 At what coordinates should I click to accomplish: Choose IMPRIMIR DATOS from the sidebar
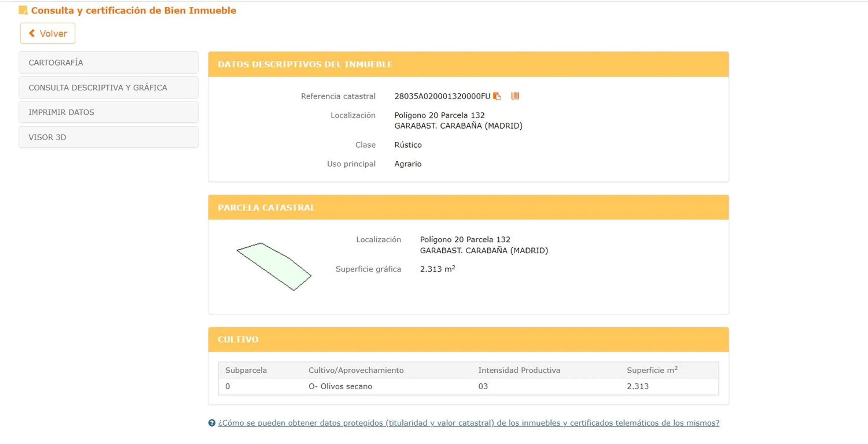[x=108, y=112]
